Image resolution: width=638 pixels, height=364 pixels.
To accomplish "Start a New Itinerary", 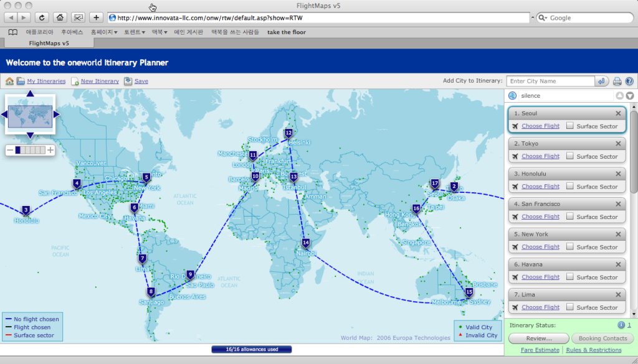I will click(x=100, y=82).
